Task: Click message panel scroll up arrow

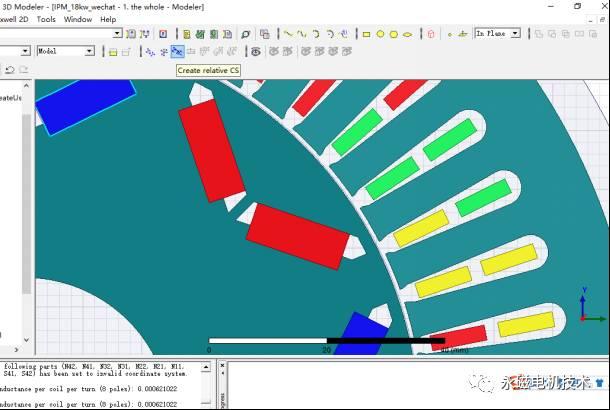Action: click(206, 367)
